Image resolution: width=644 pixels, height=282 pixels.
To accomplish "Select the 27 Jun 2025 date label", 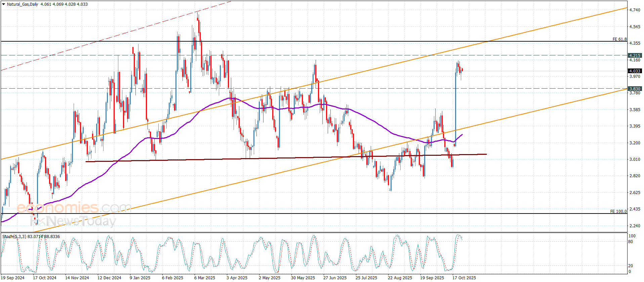I will 335,278.
